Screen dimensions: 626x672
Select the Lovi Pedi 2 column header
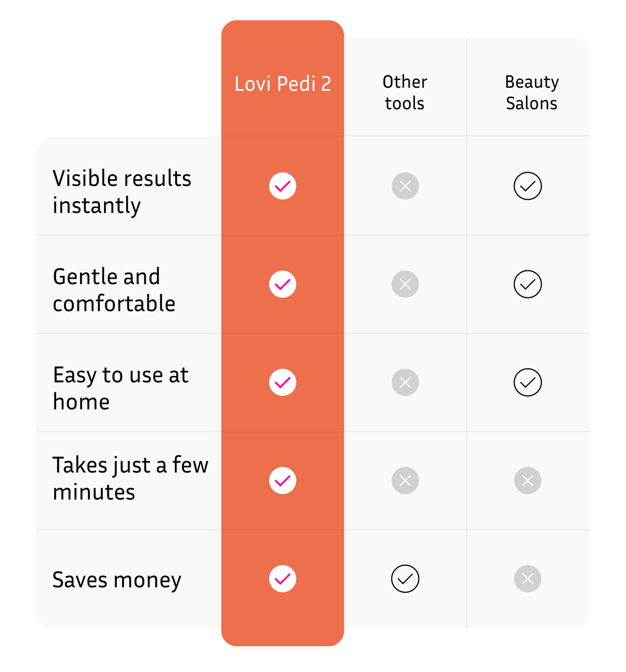click(283, 84)
